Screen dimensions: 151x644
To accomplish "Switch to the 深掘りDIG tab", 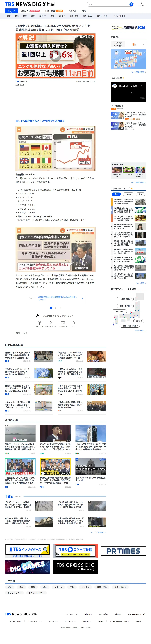I will pyautogui.click(x=30, y=11).
